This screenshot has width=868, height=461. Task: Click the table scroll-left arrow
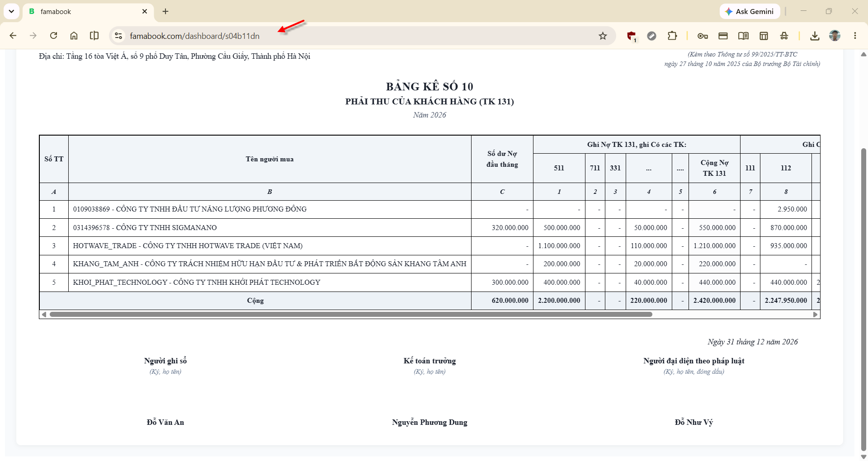click(44, 314)
